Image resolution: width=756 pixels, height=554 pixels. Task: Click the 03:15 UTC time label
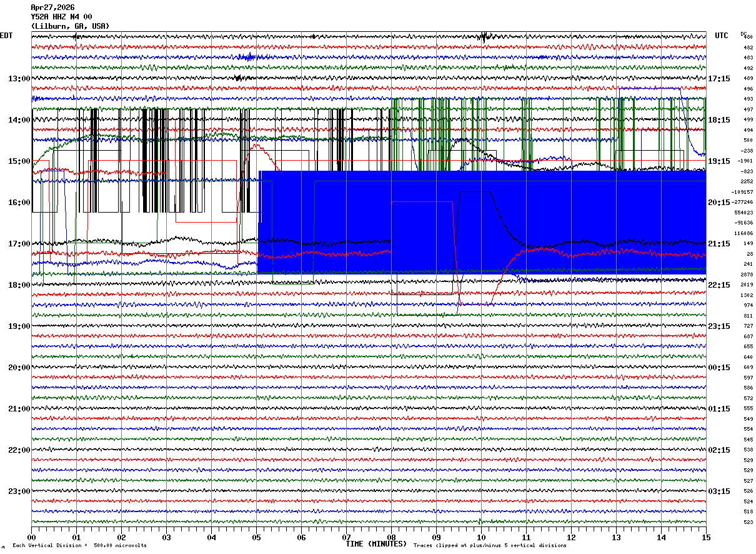tap(719, 491)
